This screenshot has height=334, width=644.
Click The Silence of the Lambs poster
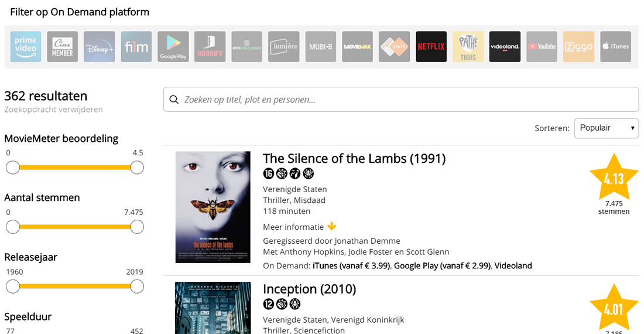point(213,207)
